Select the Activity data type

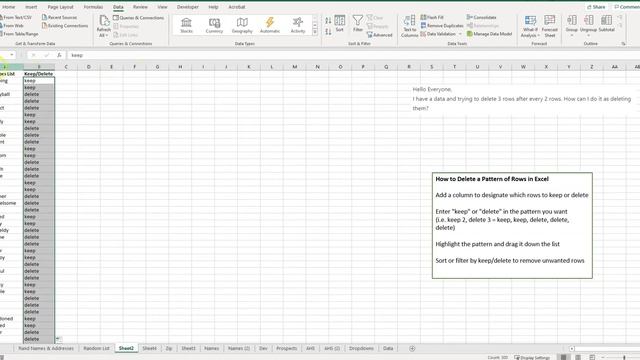[298, 25]
